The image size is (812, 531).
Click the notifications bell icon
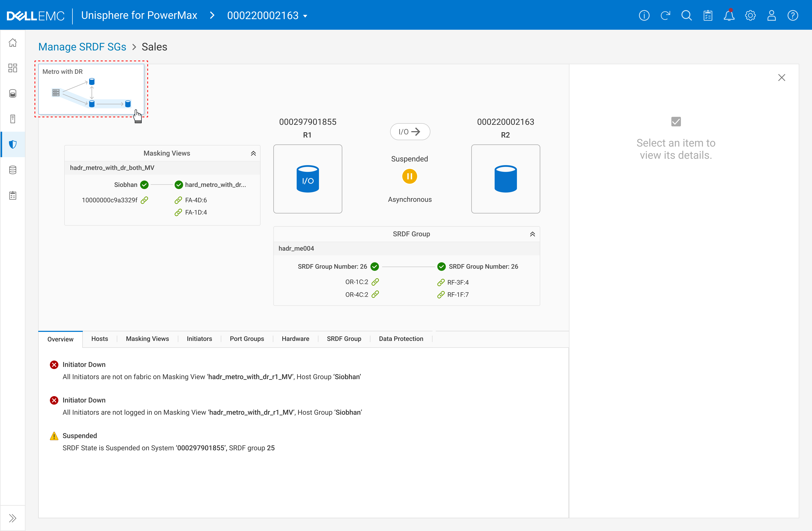pyautogui.click(x=729, y=16)
